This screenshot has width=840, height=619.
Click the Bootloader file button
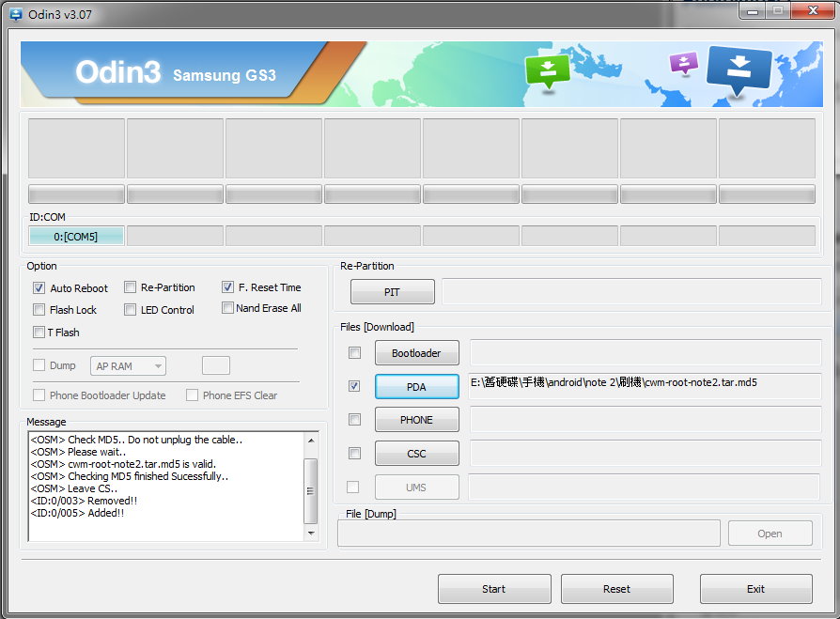click(x=417, y=353)
